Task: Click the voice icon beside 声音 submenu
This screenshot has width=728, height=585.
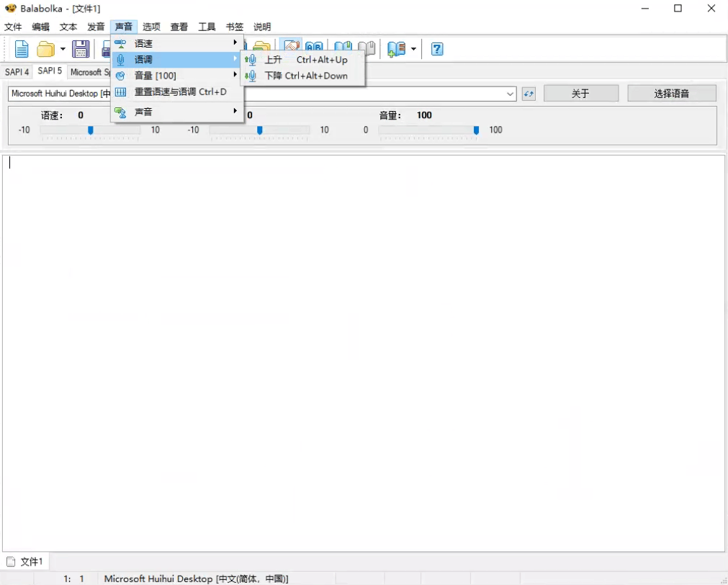Action: [120, 112]
